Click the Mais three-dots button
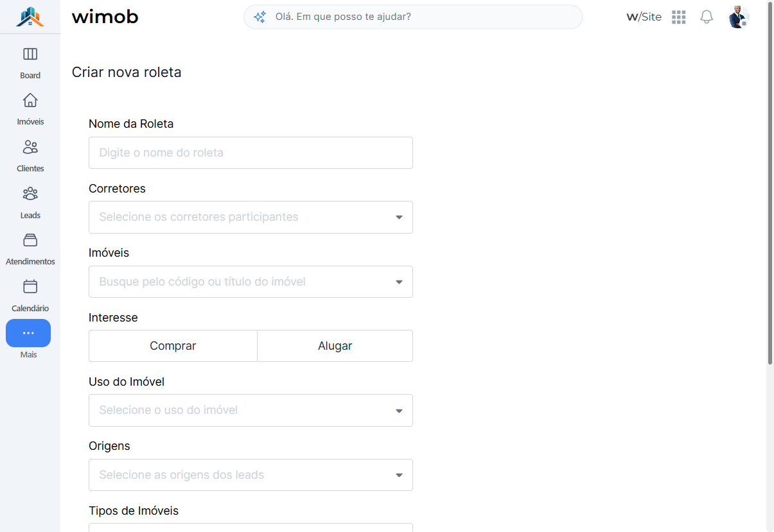 (28, 333)
